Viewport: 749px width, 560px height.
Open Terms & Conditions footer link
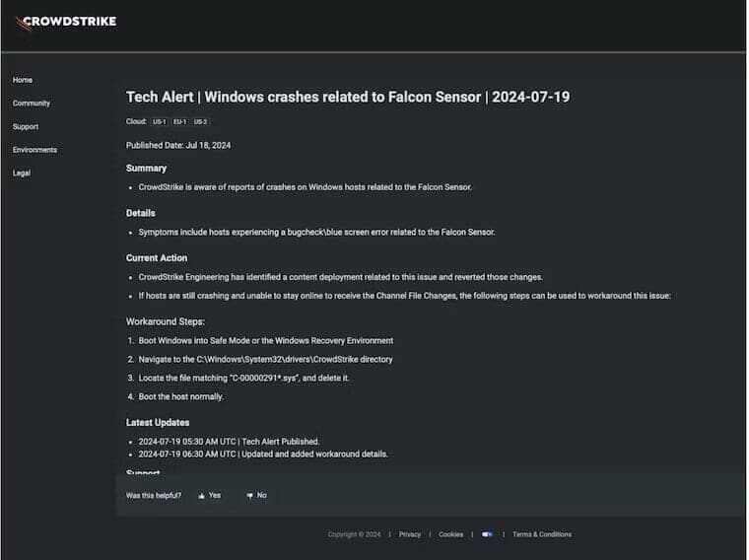click(542, 534)
